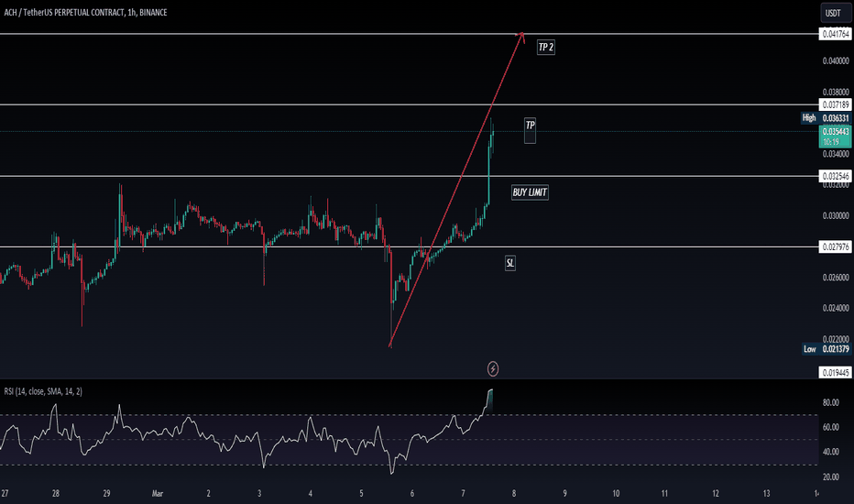854x504 pixels.
Task: Click RSI scale value 80.00
Action: pyautogui.click(x=830, y=402)
